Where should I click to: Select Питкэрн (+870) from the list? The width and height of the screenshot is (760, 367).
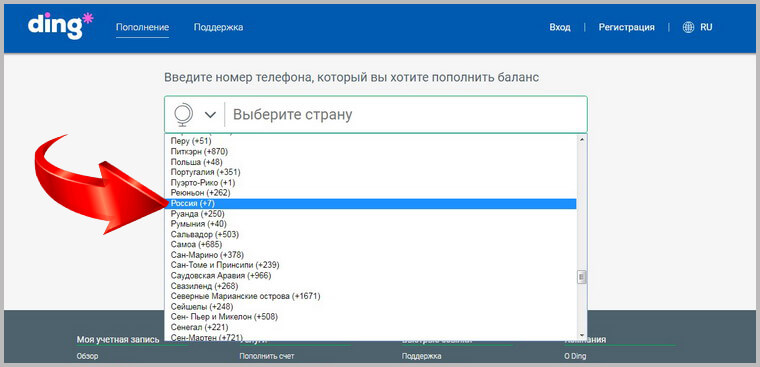370,151
